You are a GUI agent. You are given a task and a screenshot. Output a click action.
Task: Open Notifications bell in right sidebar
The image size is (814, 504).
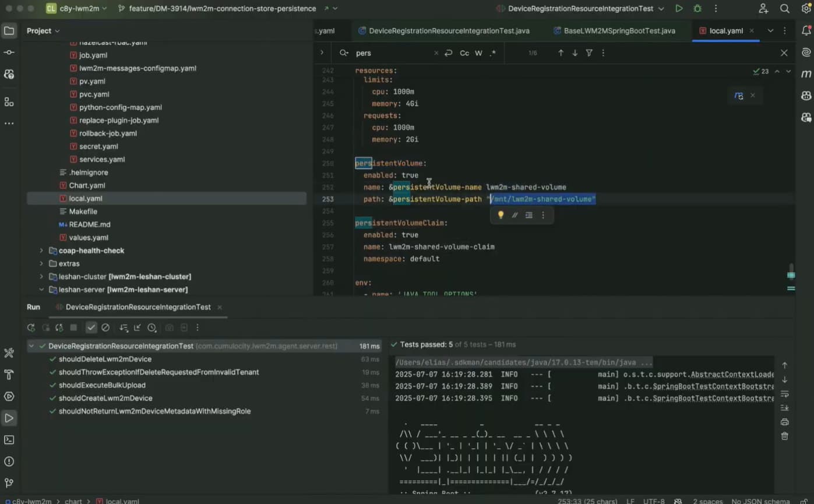pos(806,31)
